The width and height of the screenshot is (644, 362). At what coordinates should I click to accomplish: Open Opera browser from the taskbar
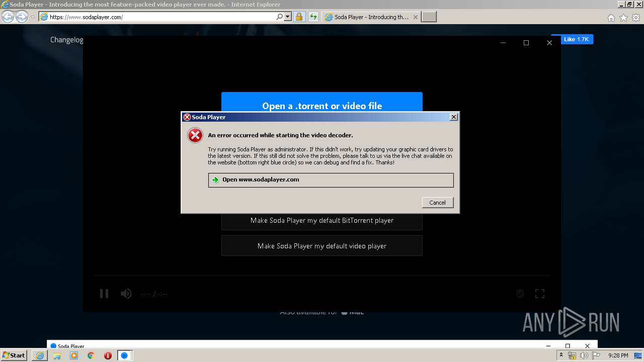point(108,355)
